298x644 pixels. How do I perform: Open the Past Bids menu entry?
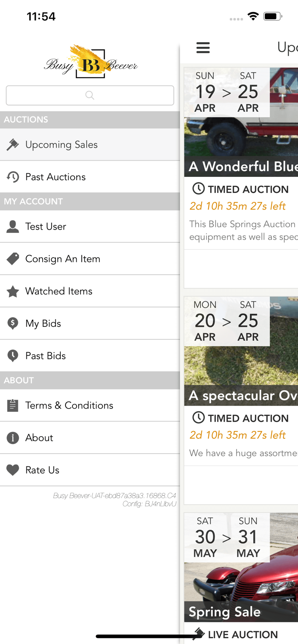pos(90,356)
